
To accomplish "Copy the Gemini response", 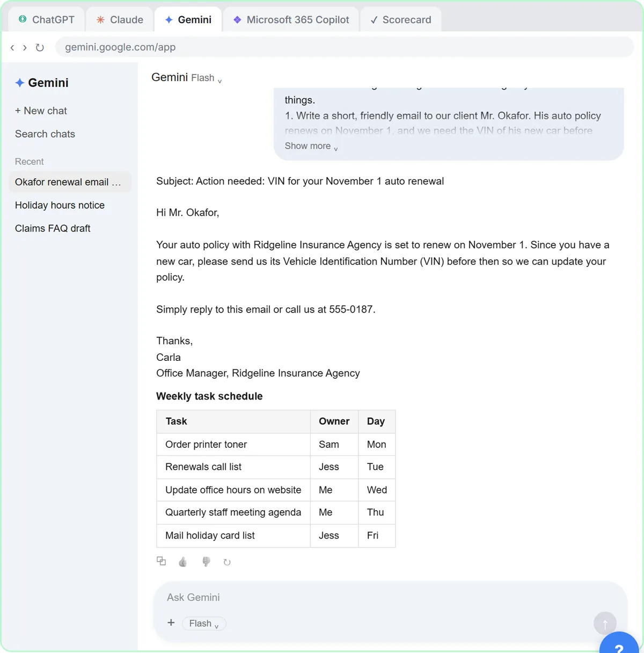I will point(161,561).
